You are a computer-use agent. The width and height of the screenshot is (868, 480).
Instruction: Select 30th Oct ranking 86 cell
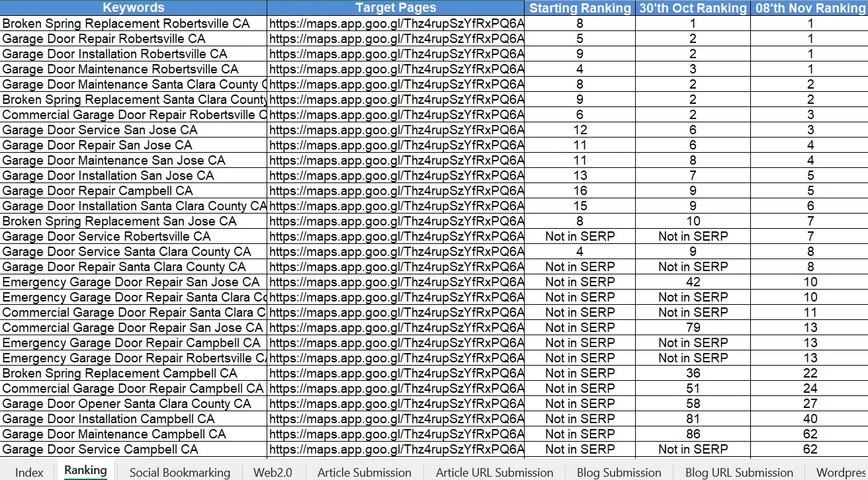pyautogui.click(x=693, y=434)
